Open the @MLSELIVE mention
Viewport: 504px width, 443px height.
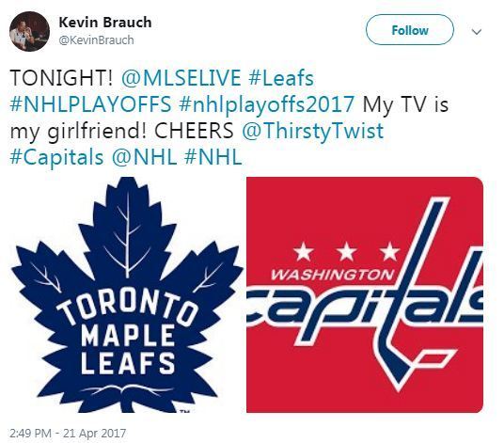click(181, 78)
